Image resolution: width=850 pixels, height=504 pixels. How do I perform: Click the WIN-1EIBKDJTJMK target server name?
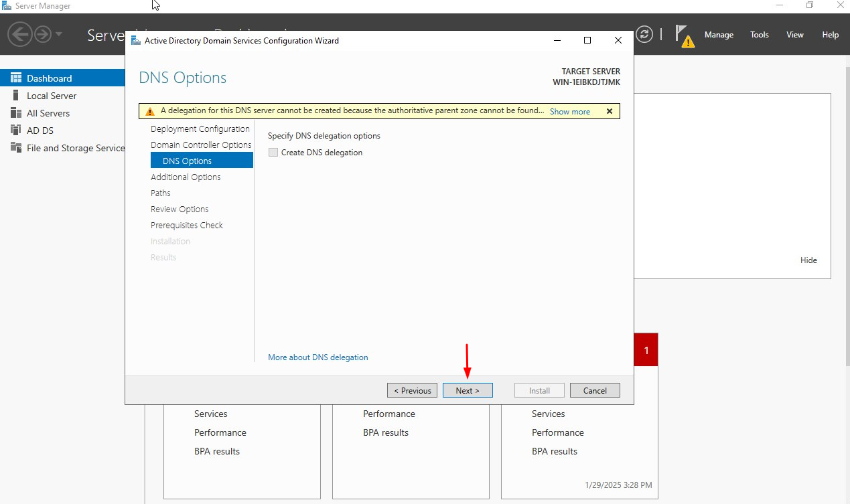tap(586, 82)
